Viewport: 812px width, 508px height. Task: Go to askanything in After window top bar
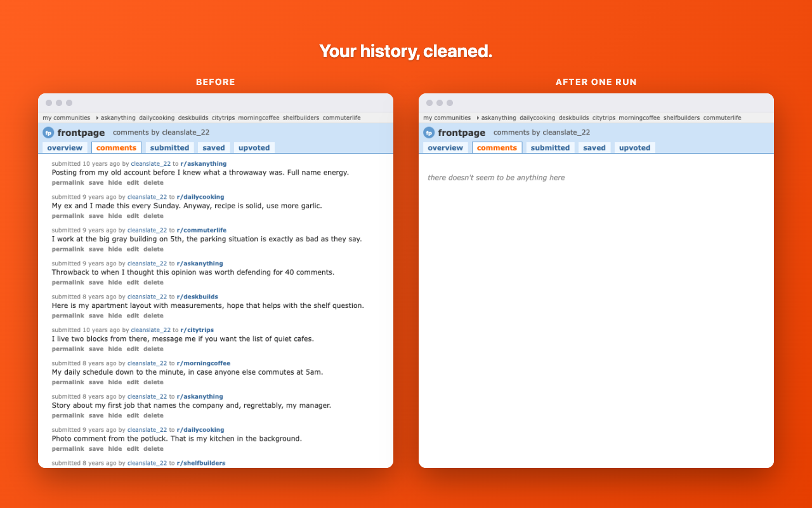click(499, 118)
